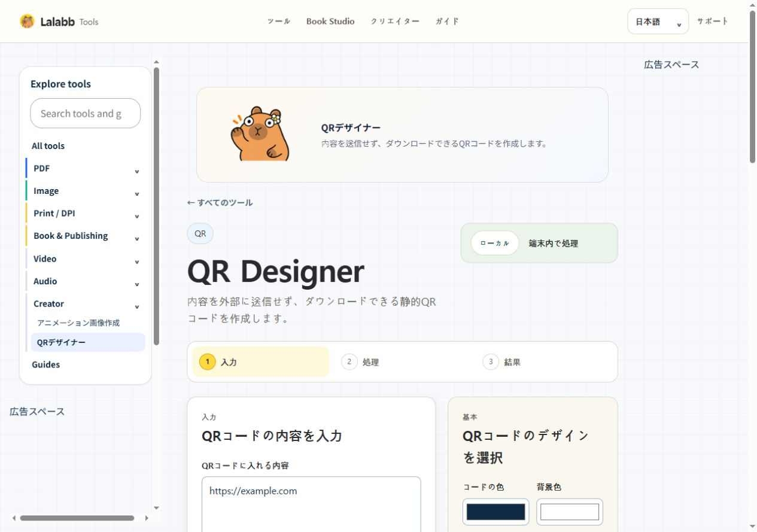757x532 pixels.
Task: Expand the Image category chevron
Action: point(136,194)
